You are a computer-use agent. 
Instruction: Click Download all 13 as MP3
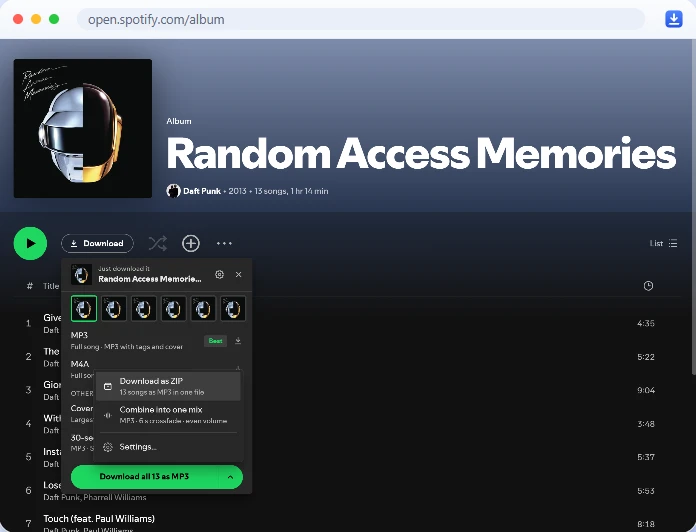click(144, 477)
